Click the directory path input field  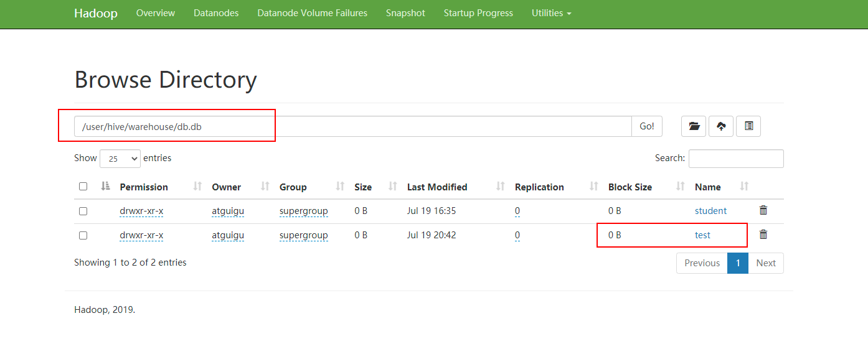coord(353,126)
